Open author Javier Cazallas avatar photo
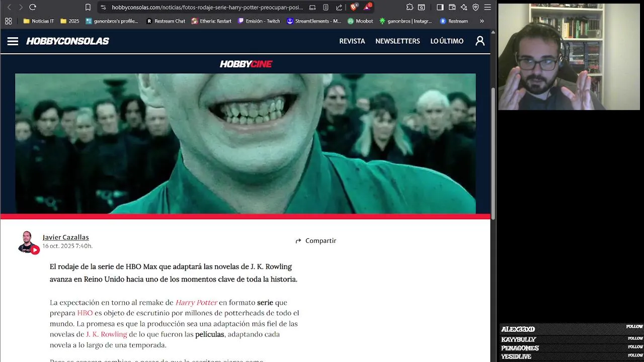This screenshot has width=644, height=362. pos(27,242)
